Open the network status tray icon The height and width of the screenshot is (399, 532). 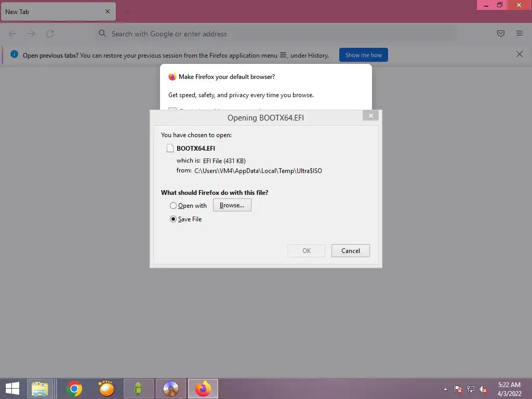click(x=471, y=389)
